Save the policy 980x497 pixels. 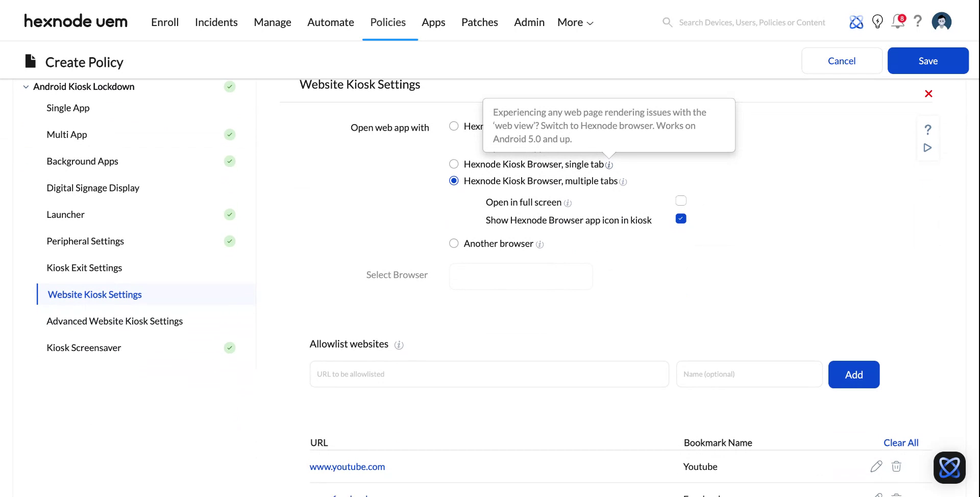pyautogui.click(x=927, y=60)
